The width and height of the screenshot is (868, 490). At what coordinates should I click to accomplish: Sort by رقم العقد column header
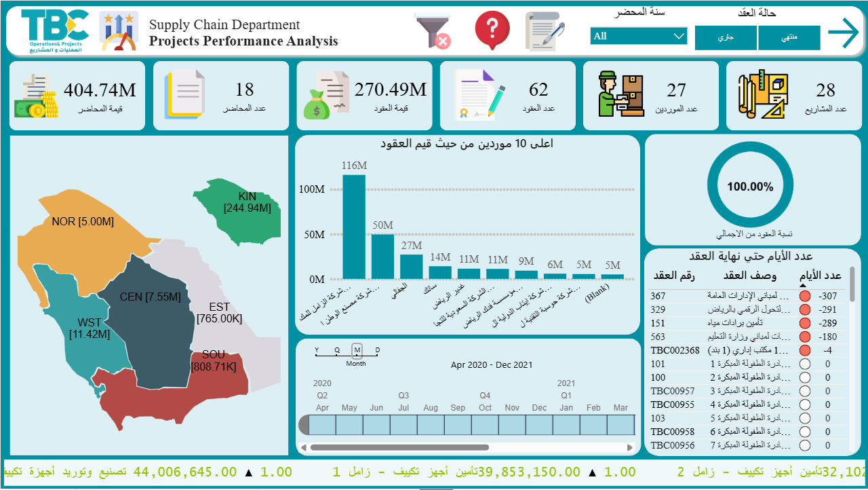tap(673, 276)
